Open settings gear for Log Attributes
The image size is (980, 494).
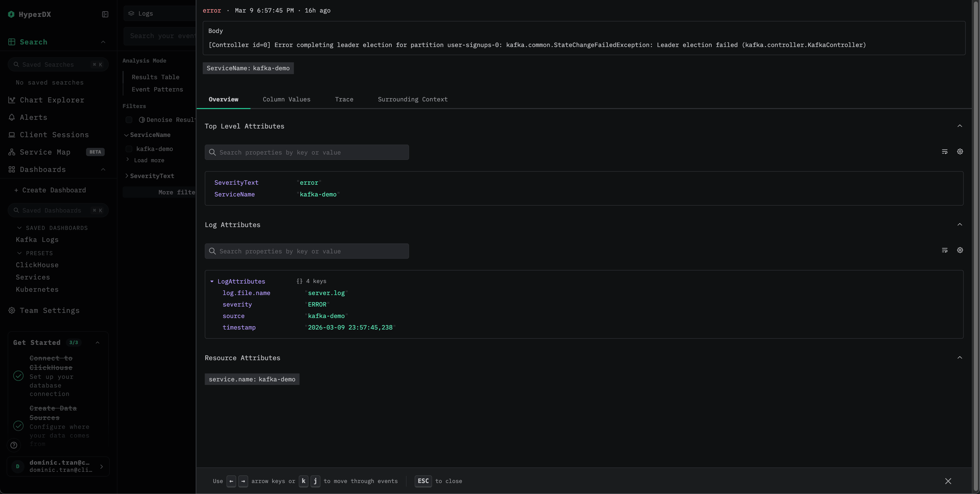click(960, 250)
